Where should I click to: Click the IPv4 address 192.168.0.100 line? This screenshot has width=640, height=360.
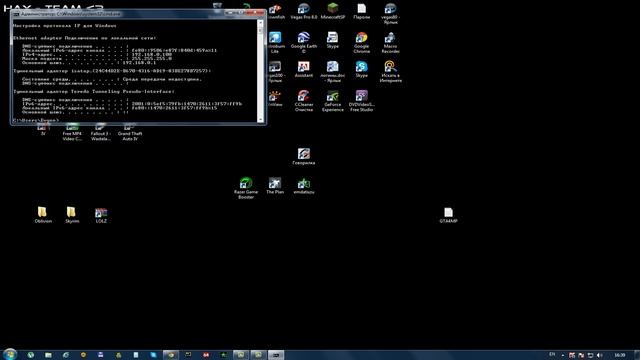(97, 54)
